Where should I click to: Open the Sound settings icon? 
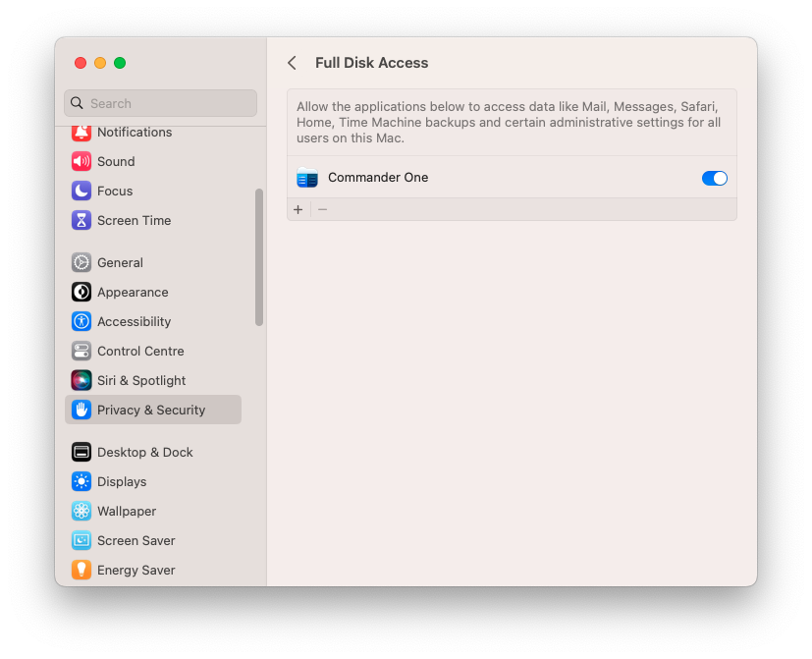tap(81, 161)
